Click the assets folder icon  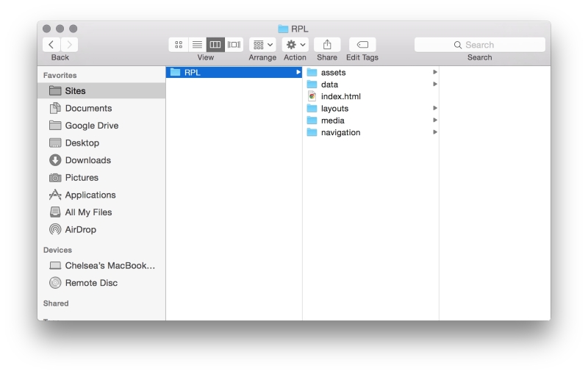312,72
